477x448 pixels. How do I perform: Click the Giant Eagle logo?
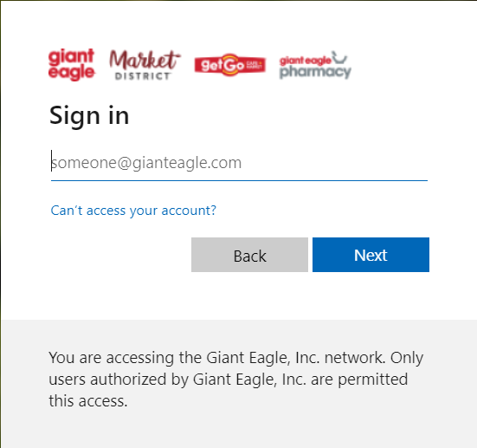72,65
